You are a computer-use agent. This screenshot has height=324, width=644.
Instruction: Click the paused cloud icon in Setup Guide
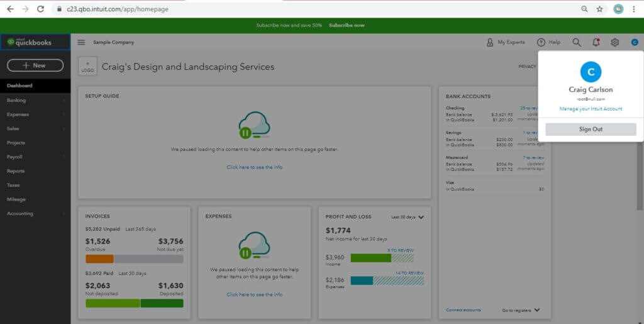click(x=254, y=125)
